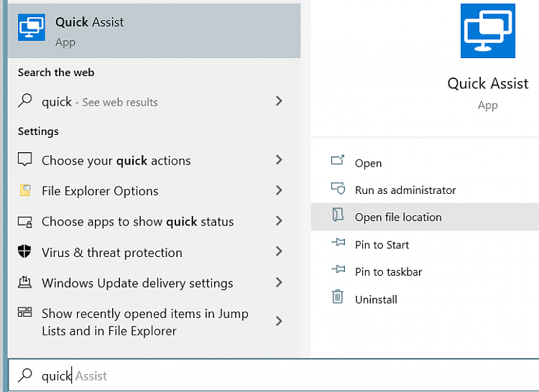Expand Choose your quick actions chevron

pos(279,159)
